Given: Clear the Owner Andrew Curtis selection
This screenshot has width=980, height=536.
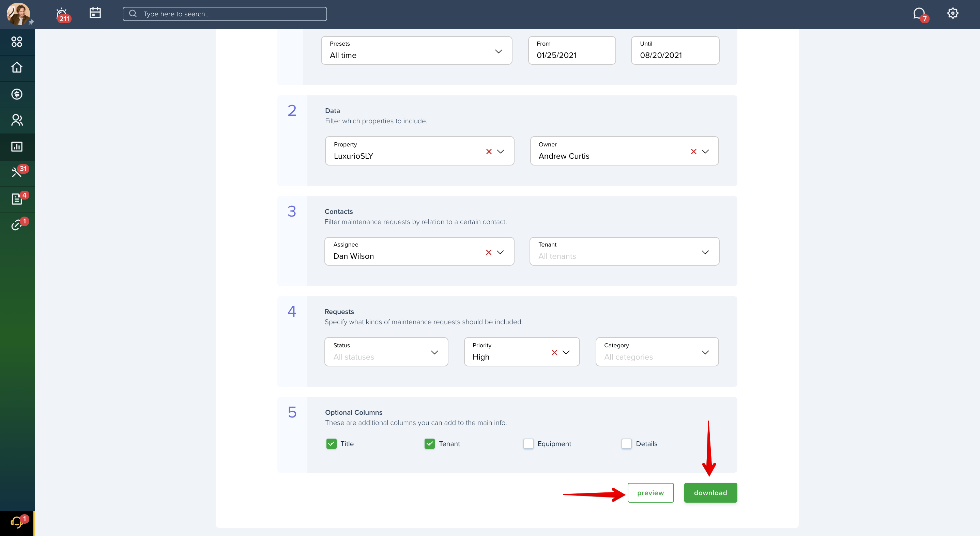Looking at the screenshot, I should tap(693, 152).
